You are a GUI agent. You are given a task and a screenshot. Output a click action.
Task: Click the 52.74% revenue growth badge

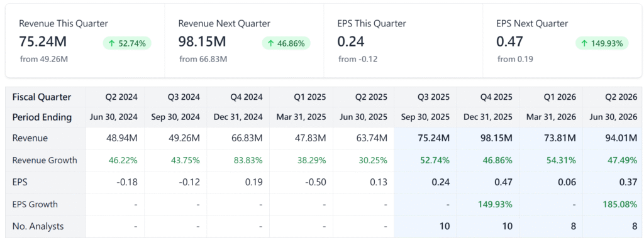[x=127, y=43]
